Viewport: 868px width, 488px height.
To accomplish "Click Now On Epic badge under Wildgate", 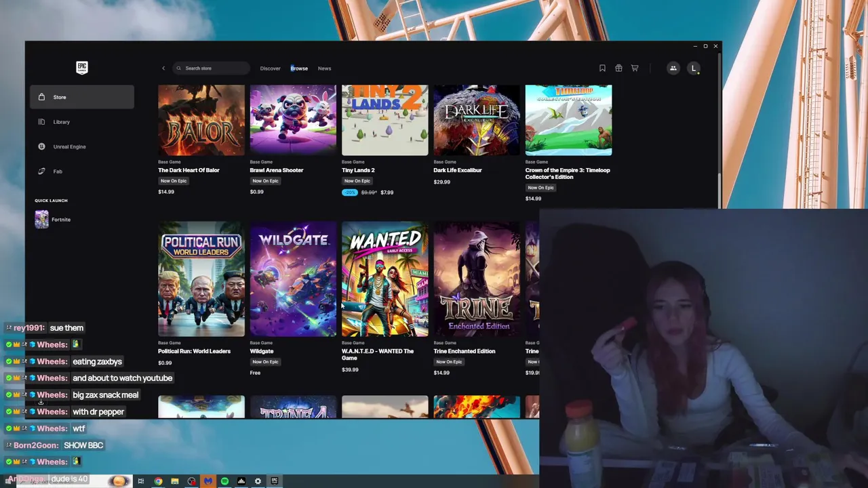I will point(265,362).
